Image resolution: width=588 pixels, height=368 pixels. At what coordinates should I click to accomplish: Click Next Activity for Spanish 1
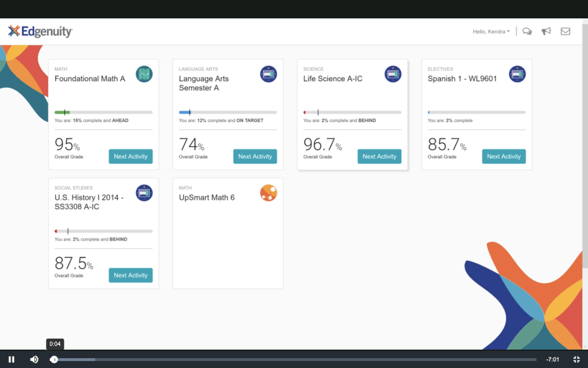504,156
